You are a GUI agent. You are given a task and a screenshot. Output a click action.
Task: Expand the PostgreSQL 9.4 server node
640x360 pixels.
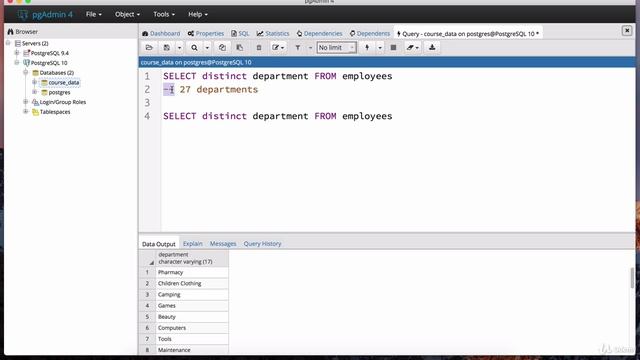click(x=17, y=53)
